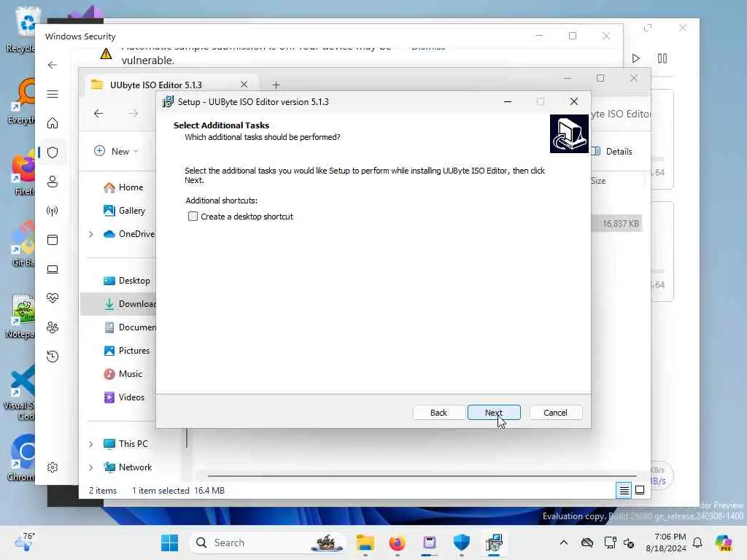This screenshot has width=747, height=560.
Task: Open Virus & threat protection shield icon
Action: tap(53, 152)
